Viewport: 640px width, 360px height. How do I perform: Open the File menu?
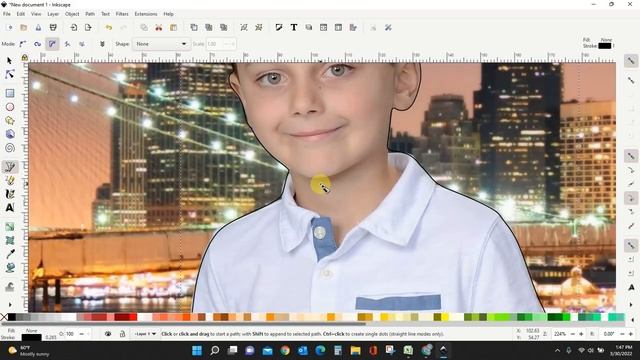[7, 14]
